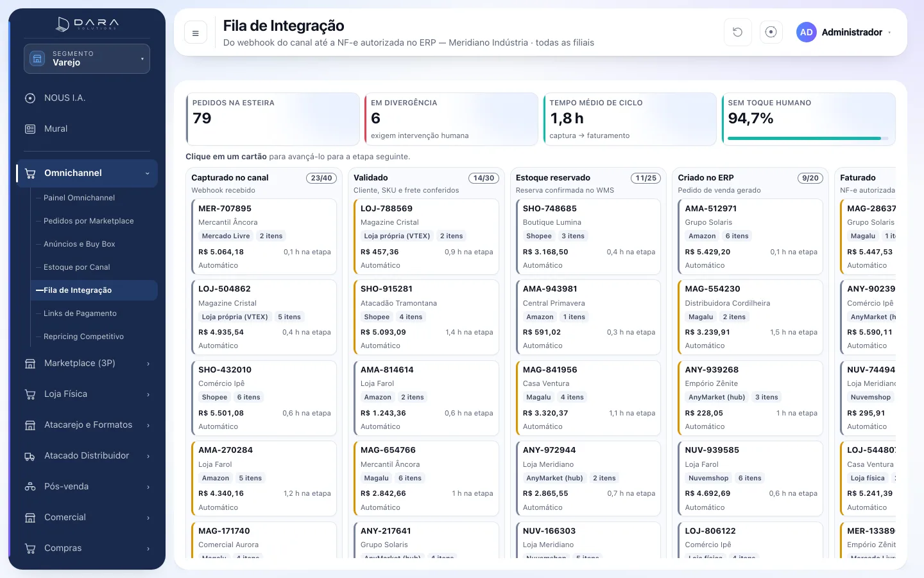Click the Em Divergência KPI card
The image size is (924, 578).
coord(451,119)
